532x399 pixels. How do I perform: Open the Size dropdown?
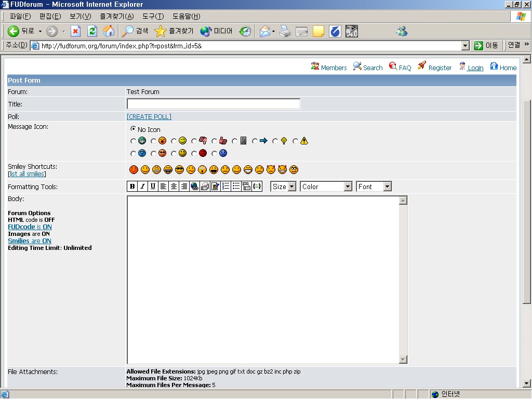[283, 187]
